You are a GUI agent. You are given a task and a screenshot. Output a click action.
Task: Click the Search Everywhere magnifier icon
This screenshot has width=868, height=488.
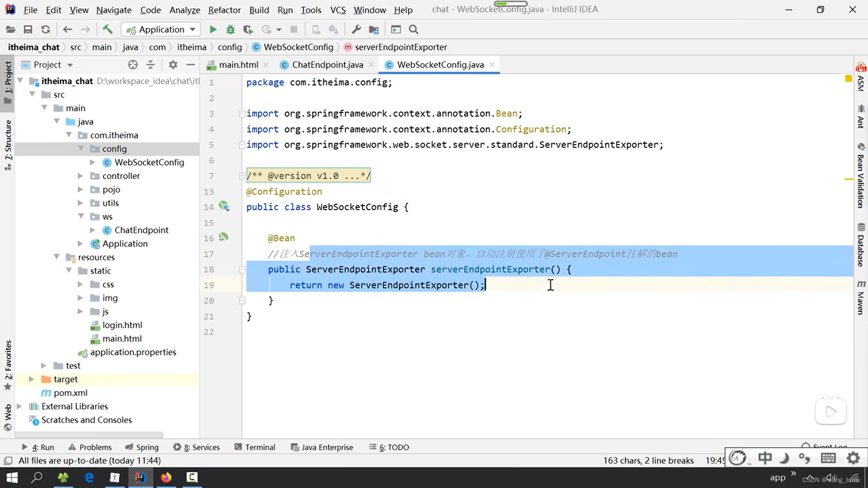(413, 29)
